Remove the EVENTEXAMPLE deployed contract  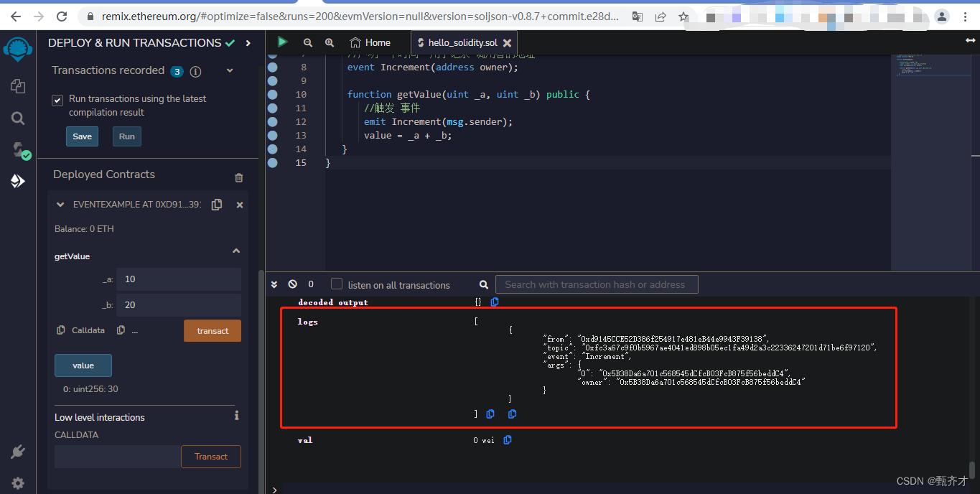(x=240, y=205)
